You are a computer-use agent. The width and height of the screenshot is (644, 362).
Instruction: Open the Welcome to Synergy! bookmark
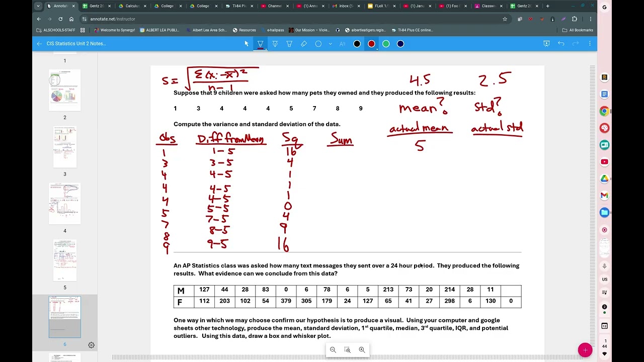[x=114, y=30]
